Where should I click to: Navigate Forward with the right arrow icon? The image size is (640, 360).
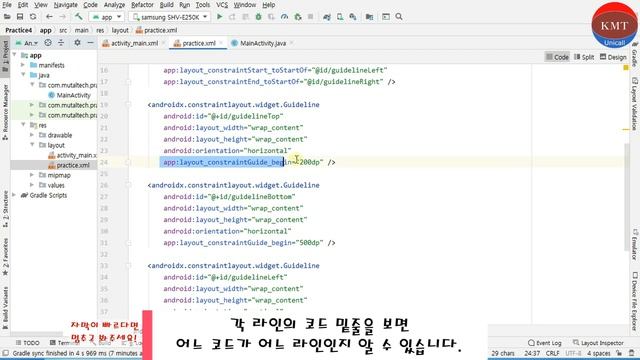click(62, 17)
